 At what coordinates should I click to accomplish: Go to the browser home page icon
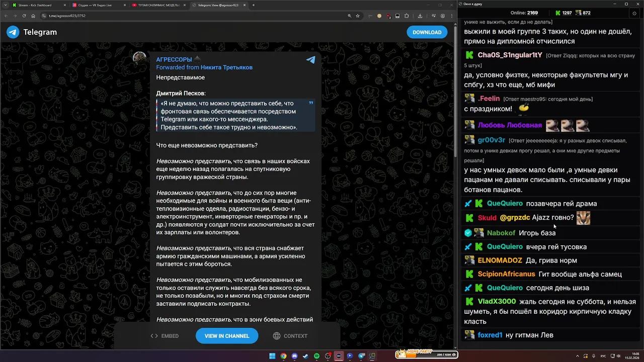[33, 16]
